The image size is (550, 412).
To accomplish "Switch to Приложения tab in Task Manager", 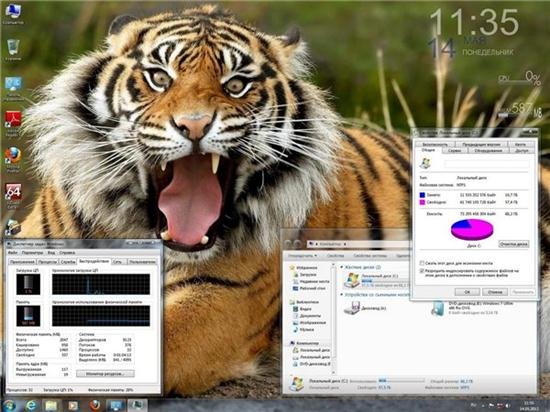I will click(x=22, y=262).
